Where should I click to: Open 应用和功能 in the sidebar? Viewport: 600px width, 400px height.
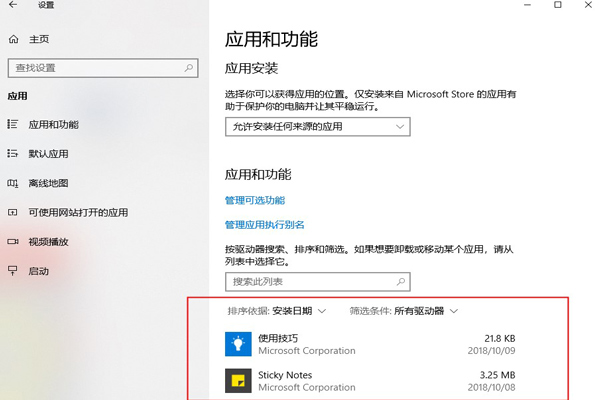coord(54,124)
